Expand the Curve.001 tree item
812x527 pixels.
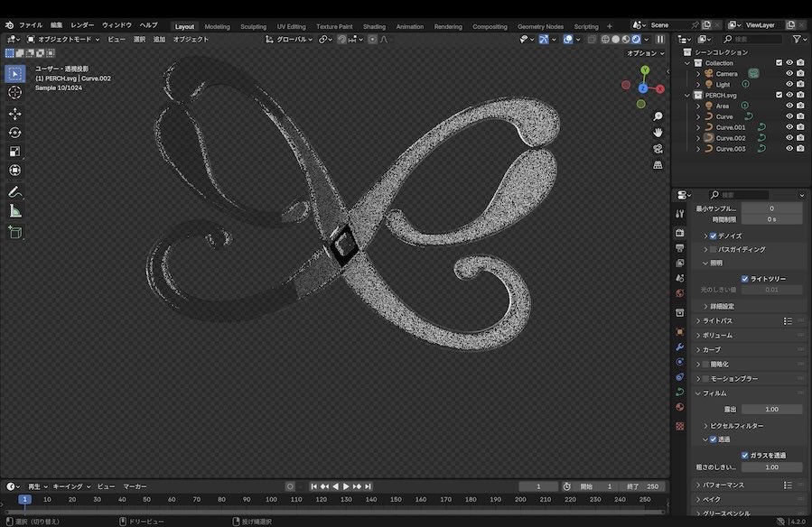[x=698, y=127]
